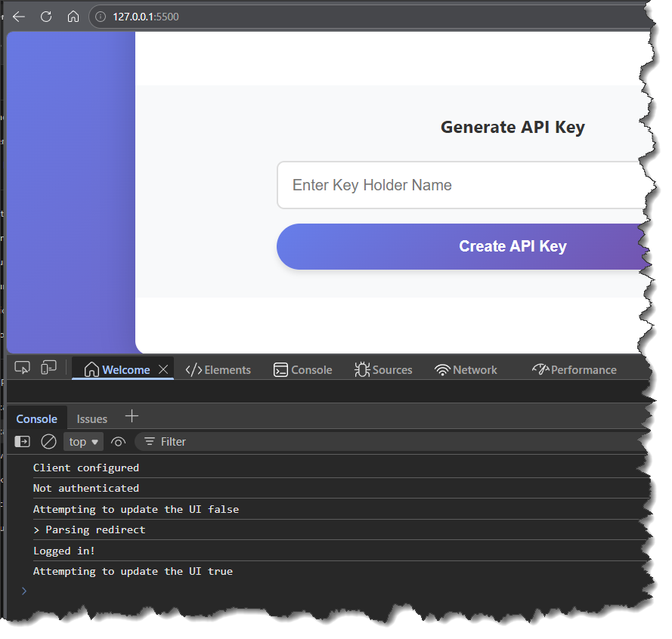Focus the Enter Key Holder Name field
Viewport: 672px width, 639px height.
(461, 185)
